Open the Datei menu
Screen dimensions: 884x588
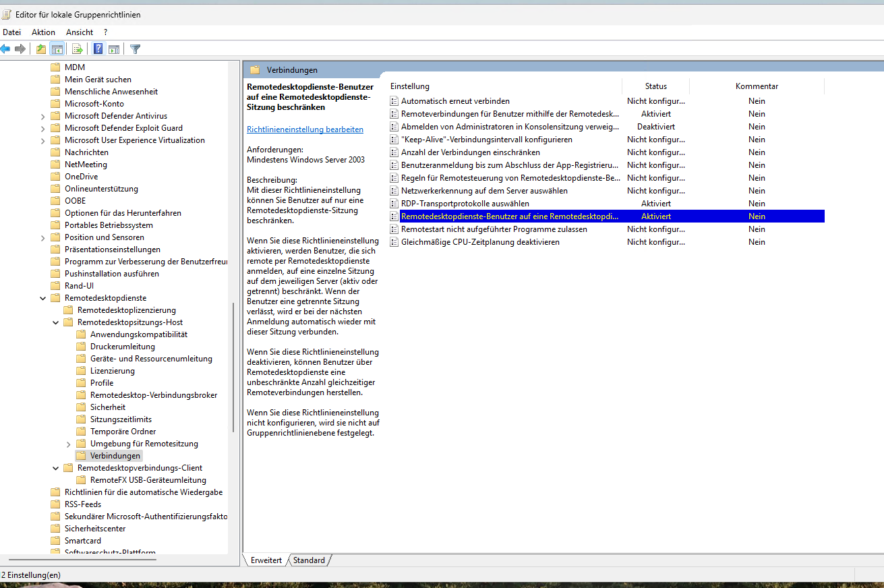coord(12,32)
